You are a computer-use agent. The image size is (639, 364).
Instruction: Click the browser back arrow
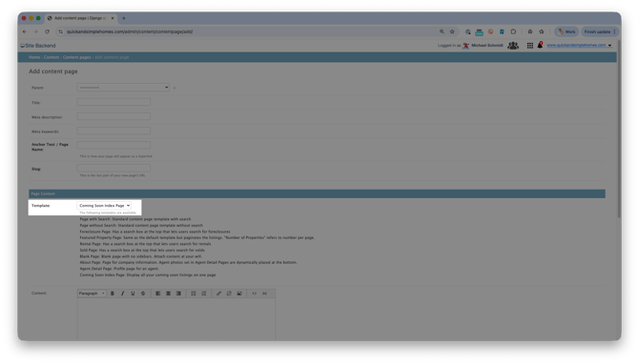[25, 31]
